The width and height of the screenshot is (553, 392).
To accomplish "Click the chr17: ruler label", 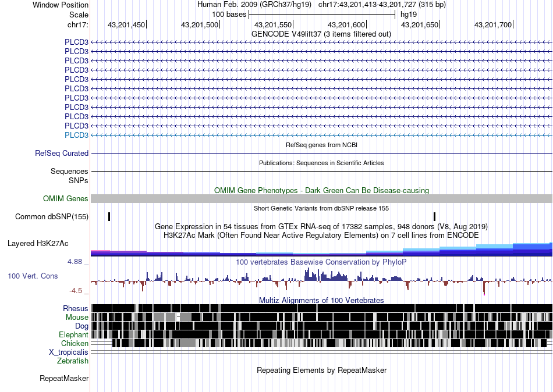I will click(x=78, y=24).
